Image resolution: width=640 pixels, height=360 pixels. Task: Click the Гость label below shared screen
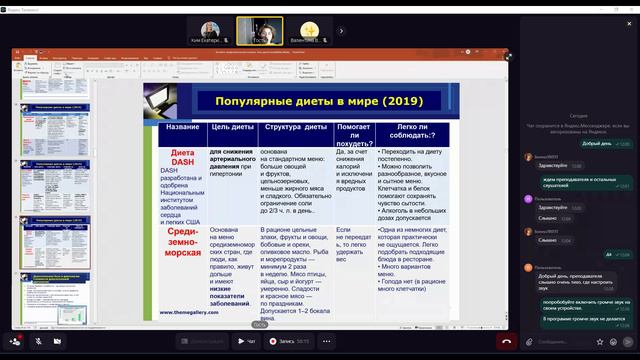point(260,324)
